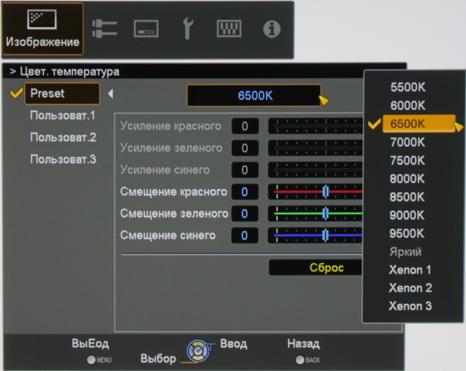Click the Выбор label
Screen dimensions: 466x371
coord(158,359)
